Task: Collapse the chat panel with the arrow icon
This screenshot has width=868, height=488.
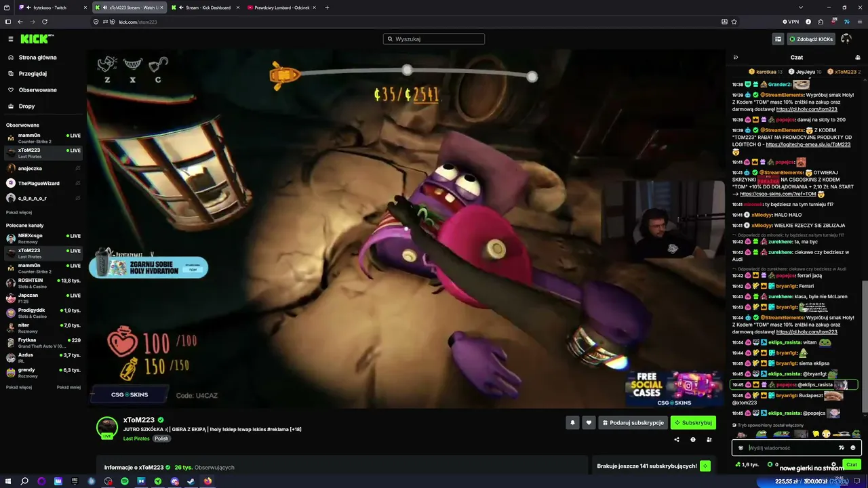Action: (x=736, y=58)
